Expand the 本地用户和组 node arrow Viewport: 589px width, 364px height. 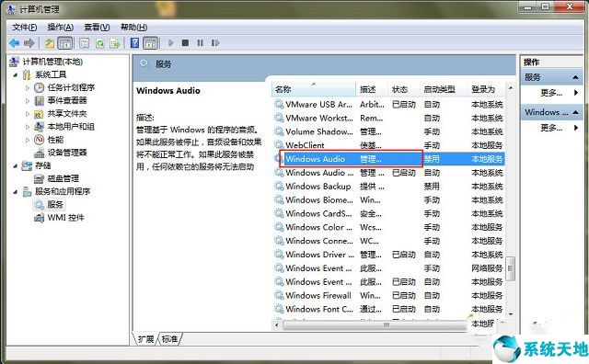(x=27, y=127)
